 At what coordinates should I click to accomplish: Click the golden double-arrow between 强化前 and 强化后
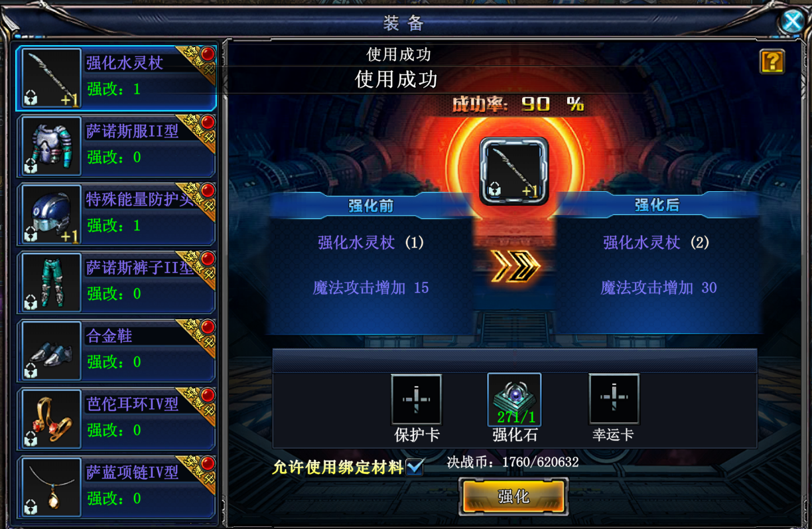pos(515,266)
